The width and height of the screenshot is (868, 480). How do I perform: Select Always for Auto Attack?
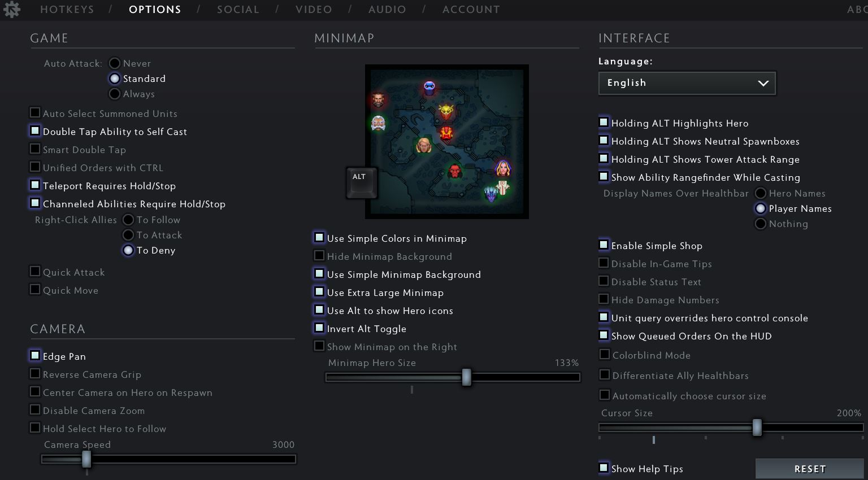pyautogui.click(x=115, y=94)
